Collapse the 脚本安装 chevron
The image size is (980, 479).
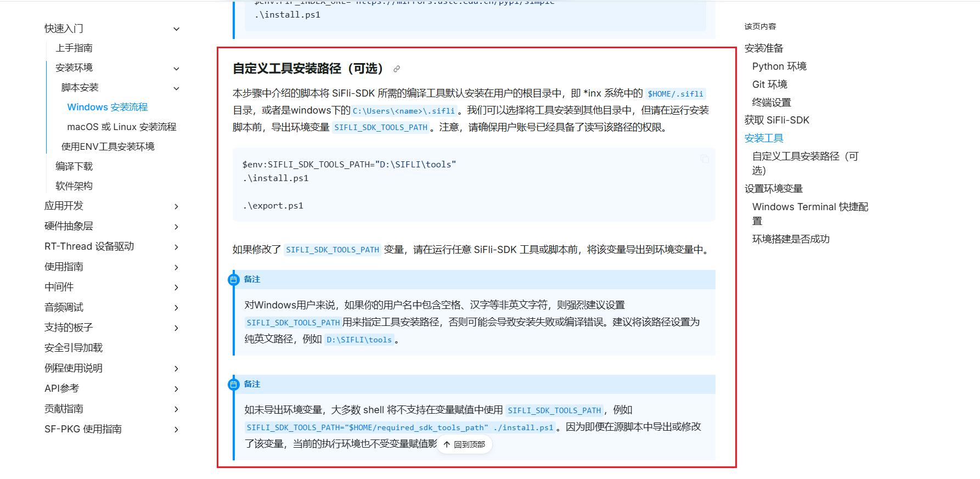pos(176,88)
